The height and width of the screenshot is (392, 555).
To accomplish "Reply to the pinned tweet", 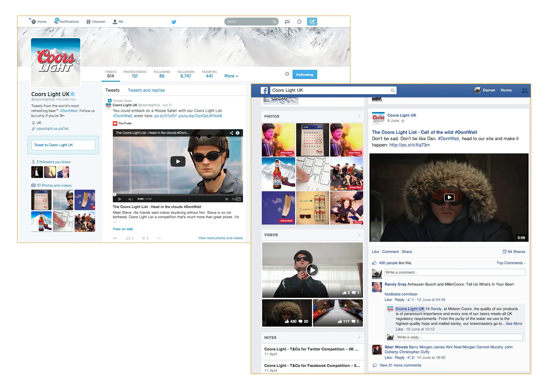I will click(115, 238).
